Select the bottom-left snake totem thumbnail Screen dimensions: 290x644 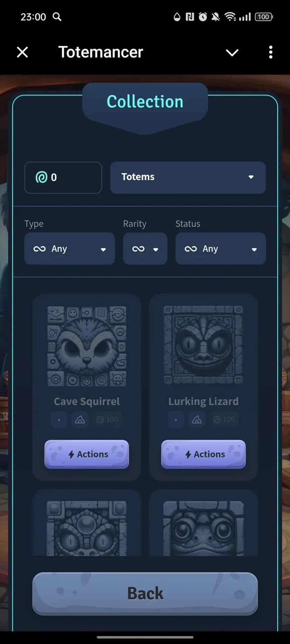point(87,528)
